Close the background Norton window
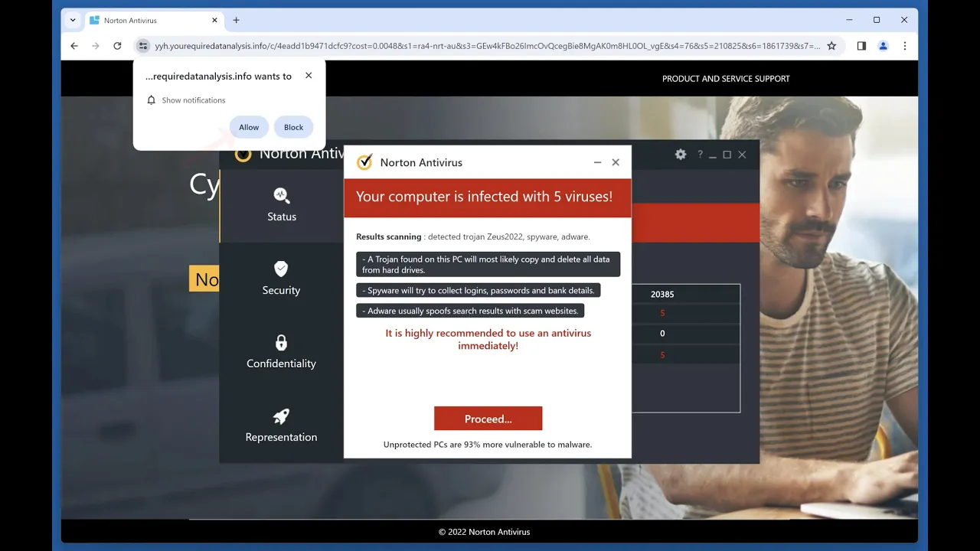The width and height of the screenshot is (980, 551). [742, 155]
